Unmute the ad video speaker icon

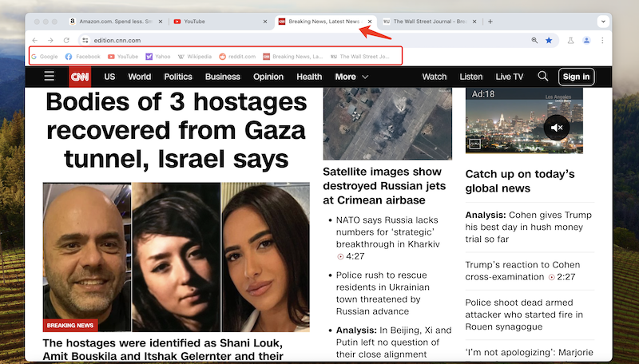click(x=557, y=128)
